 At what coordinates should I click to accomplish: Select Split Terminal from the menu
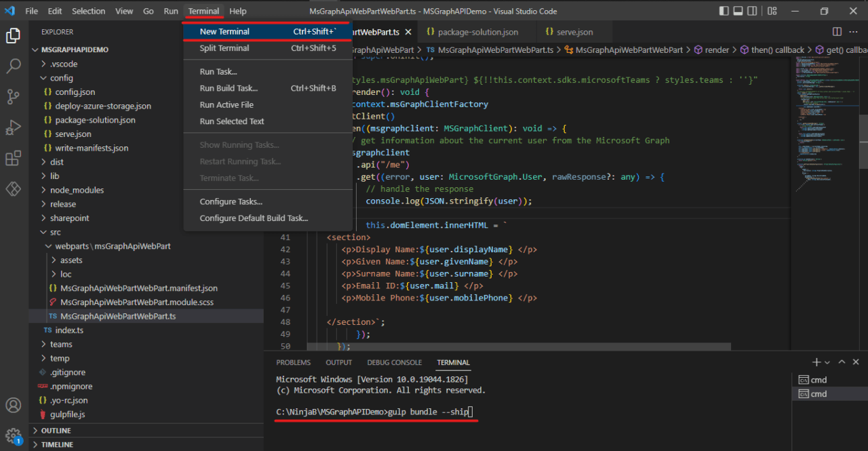tap(224, 48)
